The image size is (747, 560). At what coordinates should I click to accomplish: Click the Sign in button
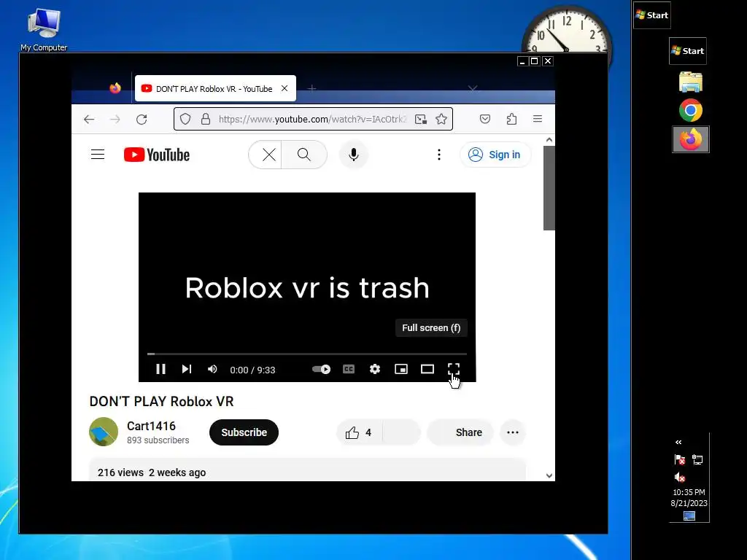(495, 155)
